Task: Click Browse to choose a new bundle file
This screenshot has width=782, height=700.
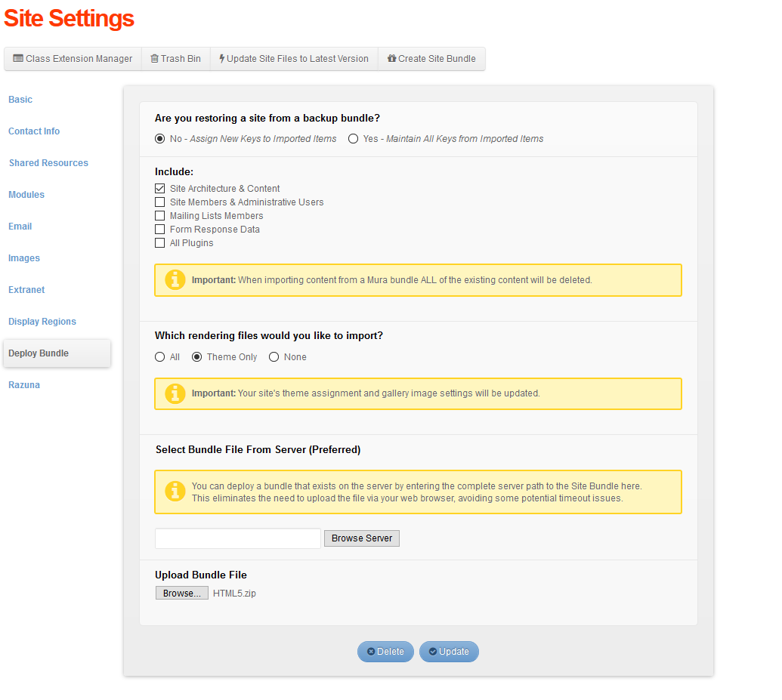Action: pos(181,592)
